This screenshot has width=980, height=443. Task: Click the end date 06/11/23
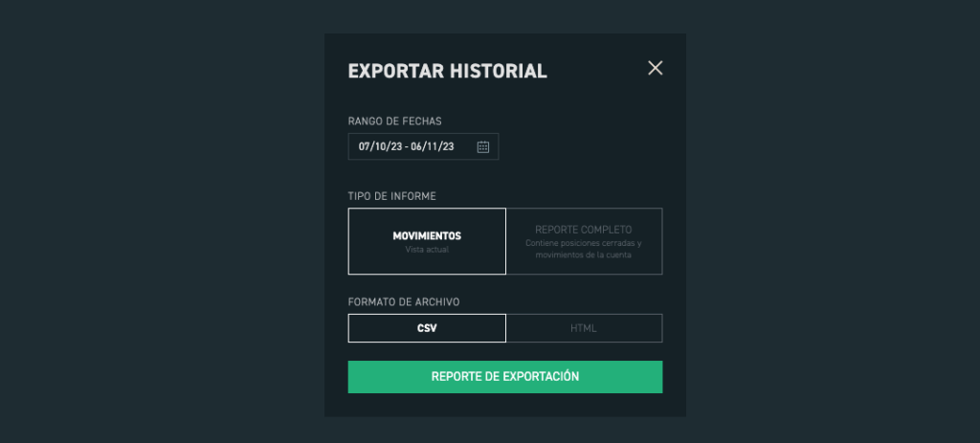[x=432, y=146]
